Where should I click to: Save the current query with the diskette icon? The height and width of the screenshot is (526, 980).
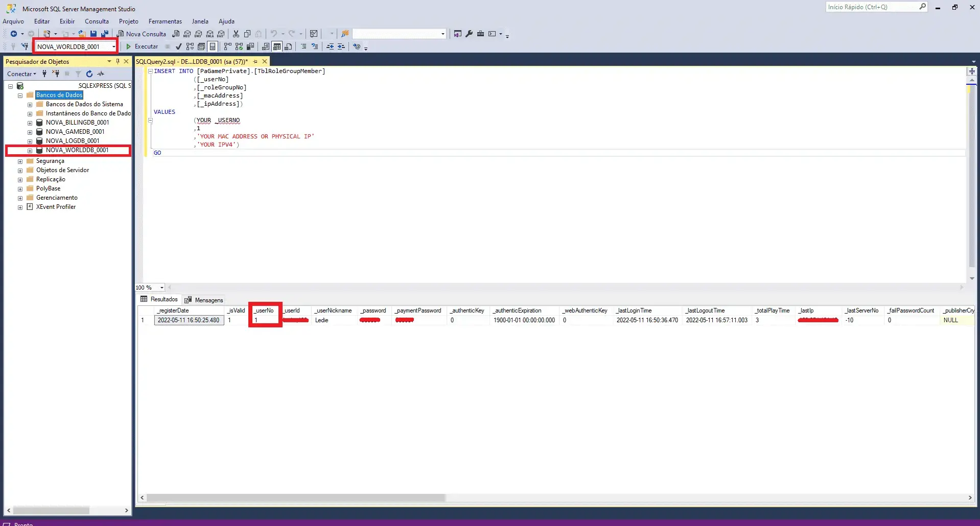point(94,34)
